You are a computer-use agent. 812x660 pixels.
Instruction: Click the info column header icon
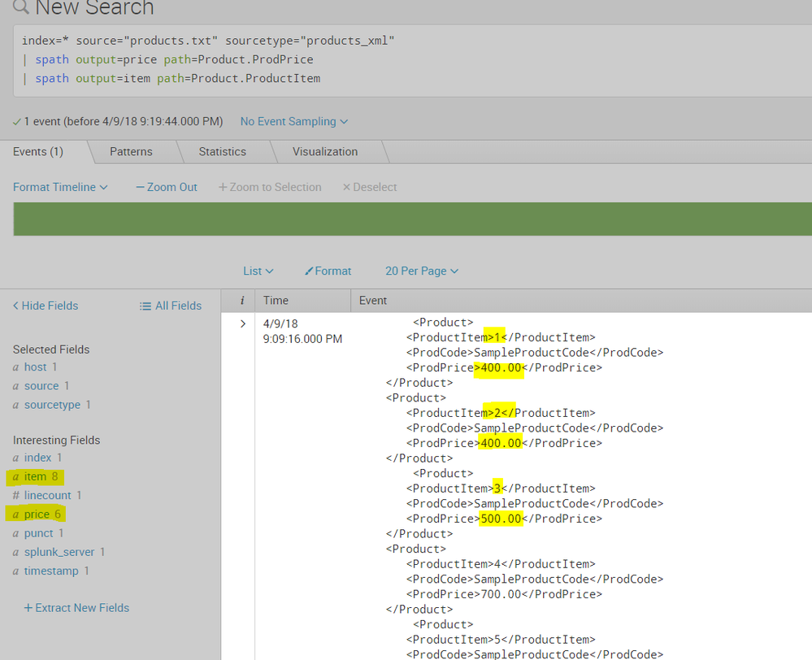pos(241,301)
